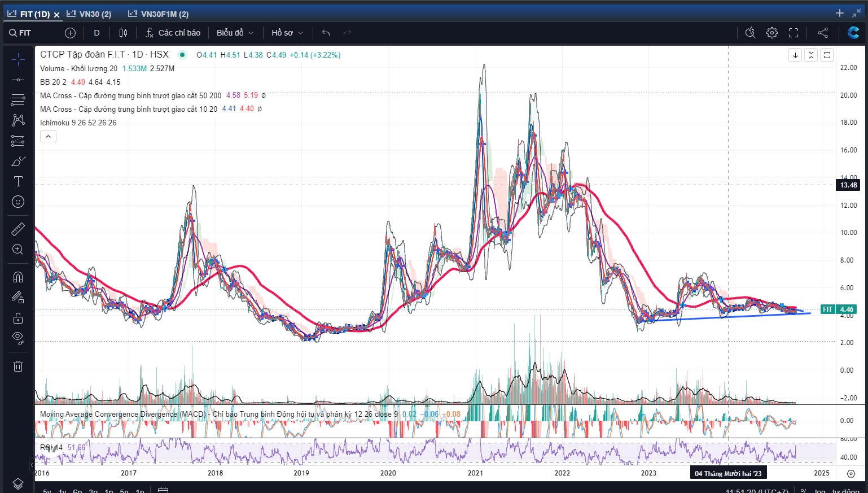Select the crosshair cursor tool

tap(18, 59)
